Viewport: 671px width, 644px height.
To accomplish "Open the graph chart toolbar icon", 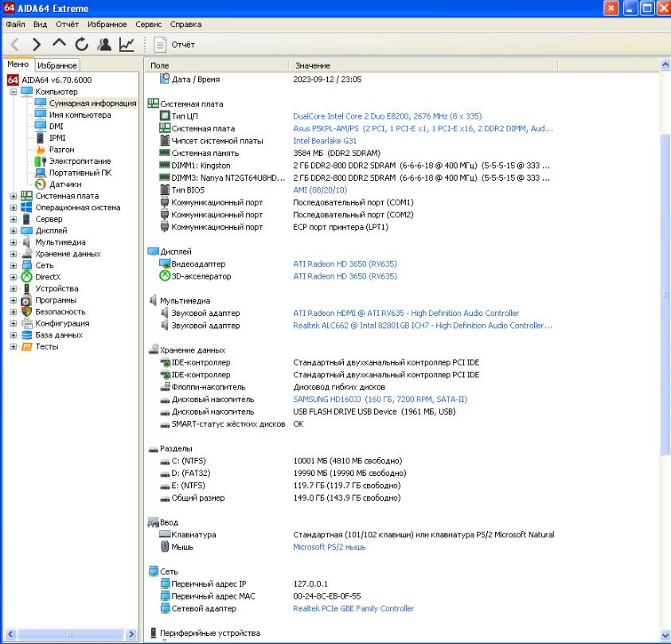I will 127,45.
